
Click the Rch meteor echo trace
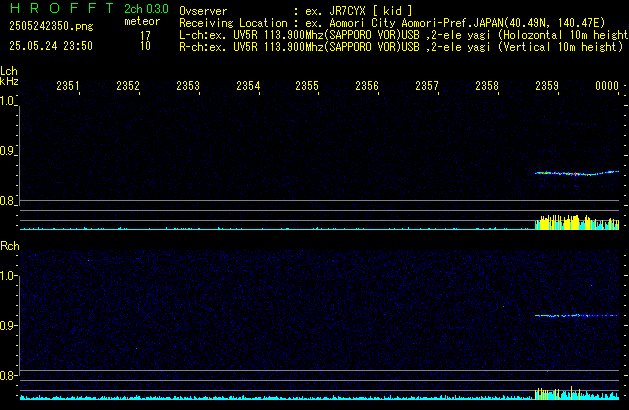pos(577,316)
